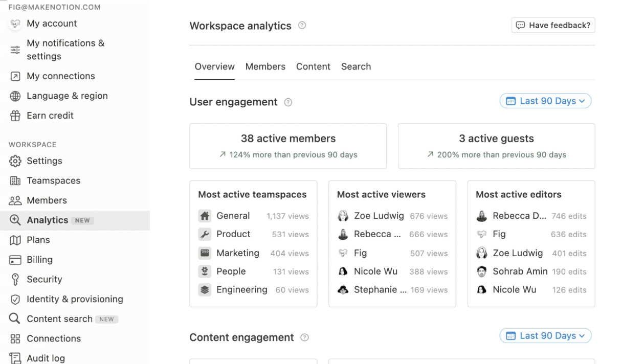Switch to the Members tab
Viewport: 622px width, 364px height.
[265, 67]
